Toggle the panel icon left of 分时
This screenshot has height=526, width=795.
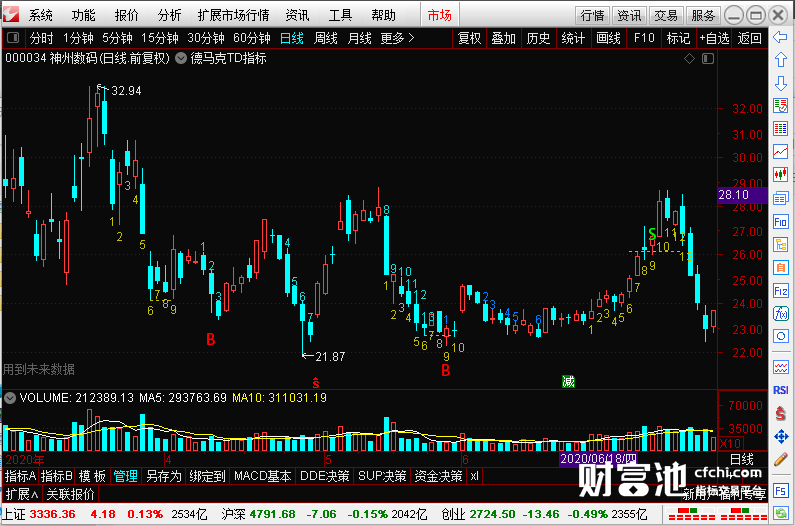tap(13, 38)
